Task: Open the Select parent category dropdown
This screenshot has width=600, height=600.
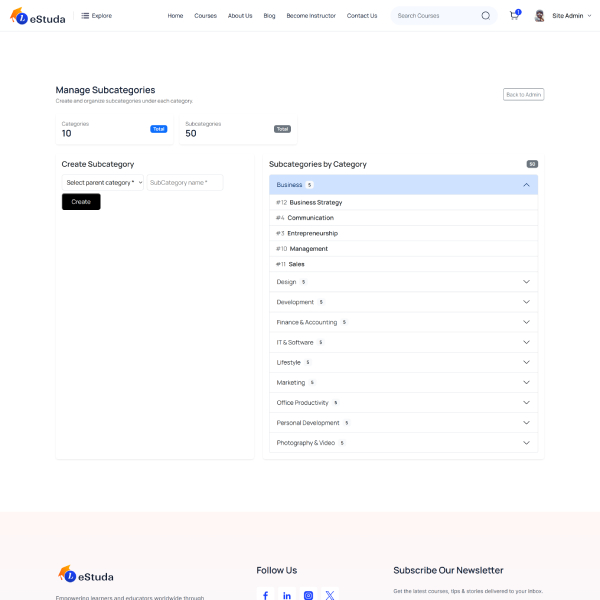Action: coord(103,183)
